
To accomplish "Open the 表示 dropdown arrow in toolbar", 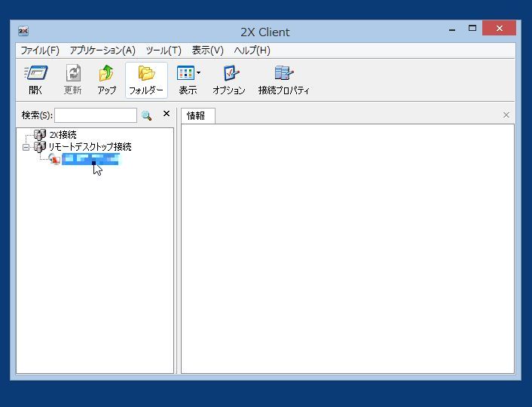I will [198, 72].
